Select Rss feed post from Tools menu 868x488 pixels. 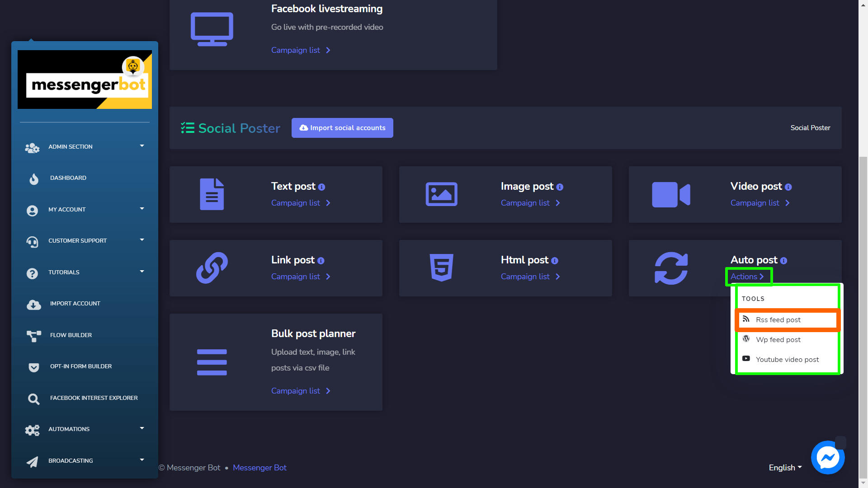pos(787,320)
